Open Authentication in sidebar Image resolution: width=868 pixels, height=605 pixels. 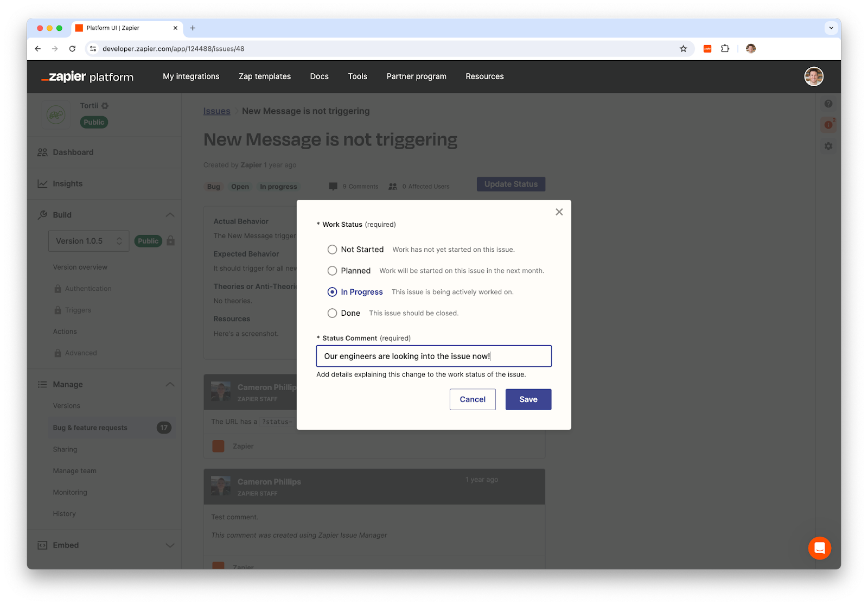(x=88, y=289)
